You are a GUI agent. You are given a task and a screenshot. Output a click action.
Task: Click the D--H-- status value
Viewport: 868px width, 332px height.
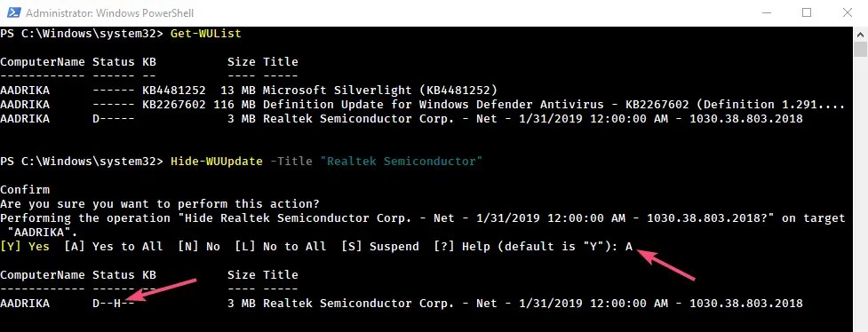[114, 304]
